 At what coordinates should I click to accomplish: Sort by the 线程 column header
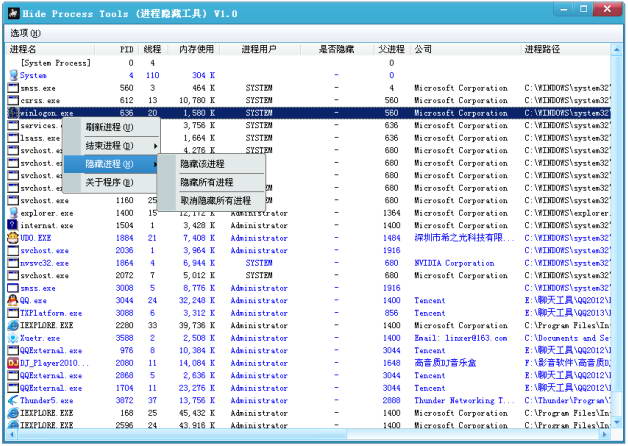coord(152,49)
